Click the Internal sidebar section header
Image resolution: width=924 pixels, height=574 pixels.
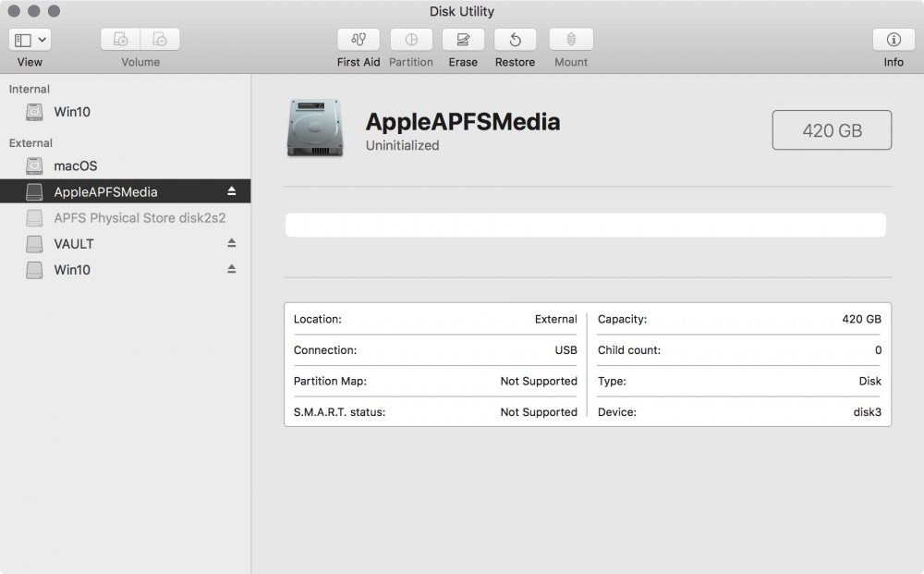(x=29, y=89)
